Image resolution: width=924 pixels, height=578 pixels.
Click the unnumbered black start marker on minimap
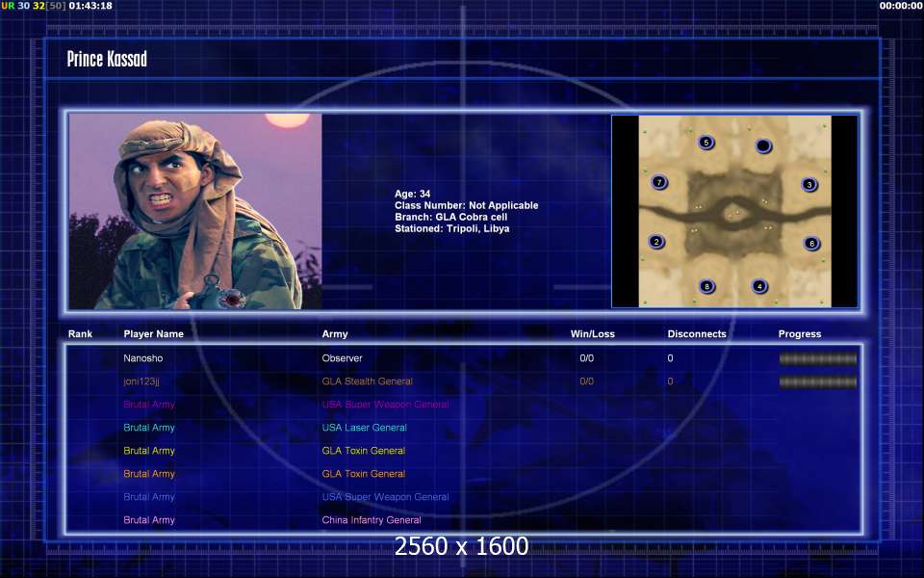[x=763, y=145]
